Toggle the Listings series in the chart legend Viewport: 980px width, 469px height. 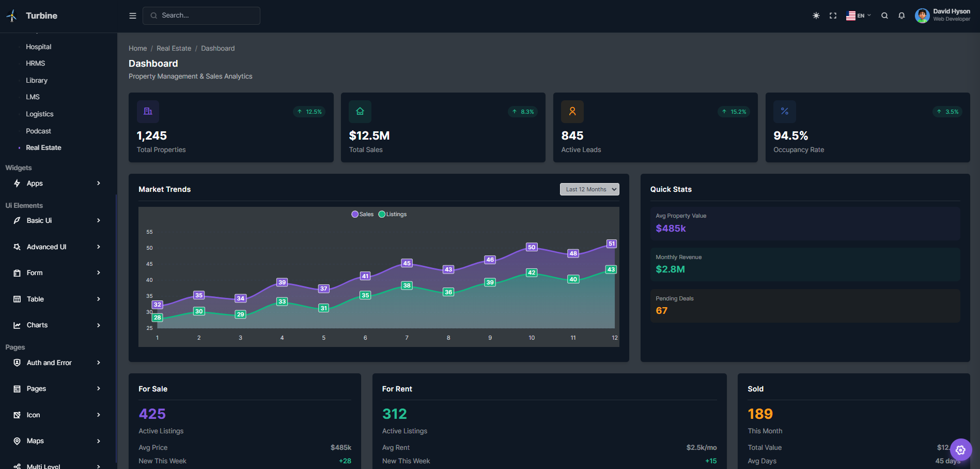(x=392, y=214)
